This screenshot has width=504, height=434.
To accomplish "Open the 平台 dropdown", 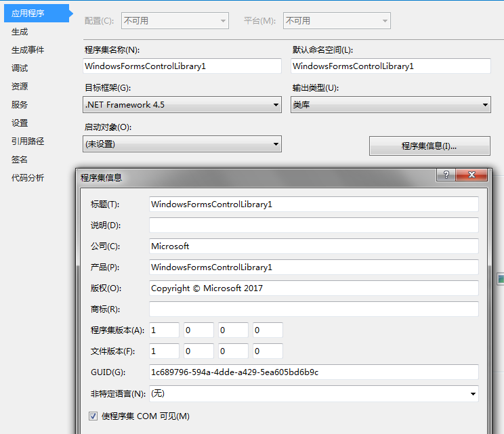I will [x=337, y=21].
